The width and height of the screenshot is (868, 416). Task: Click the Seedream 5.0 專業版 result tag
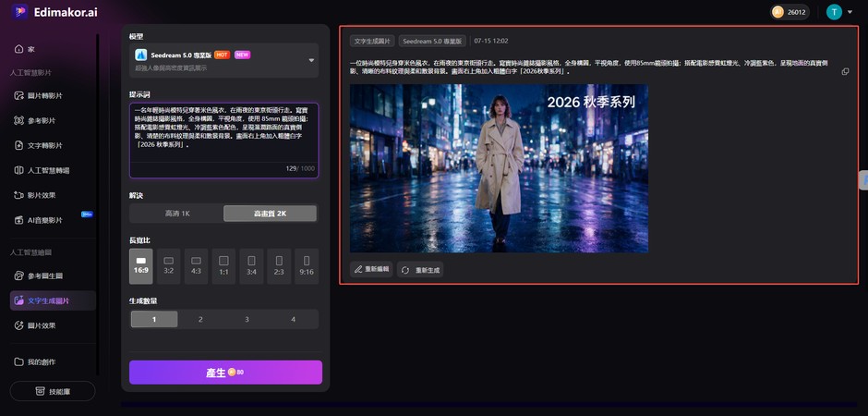(432, 41)
